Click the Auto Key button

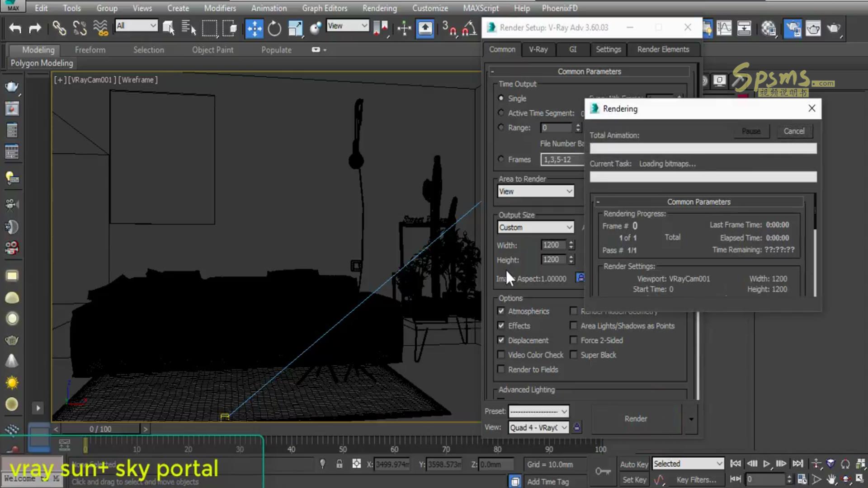pyautogui.click(x=634, y=464)
